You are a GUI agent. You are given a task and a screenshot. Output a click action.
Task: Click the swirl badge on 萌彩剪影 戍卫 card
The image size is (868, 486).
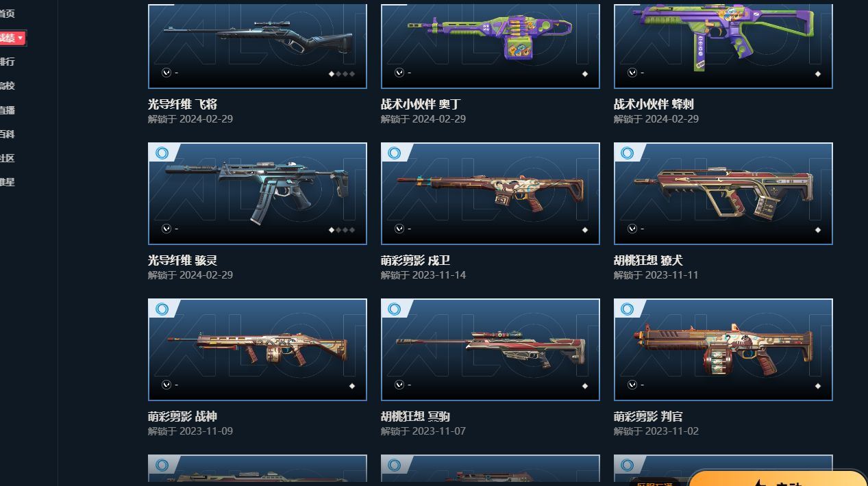click(394, 153)
